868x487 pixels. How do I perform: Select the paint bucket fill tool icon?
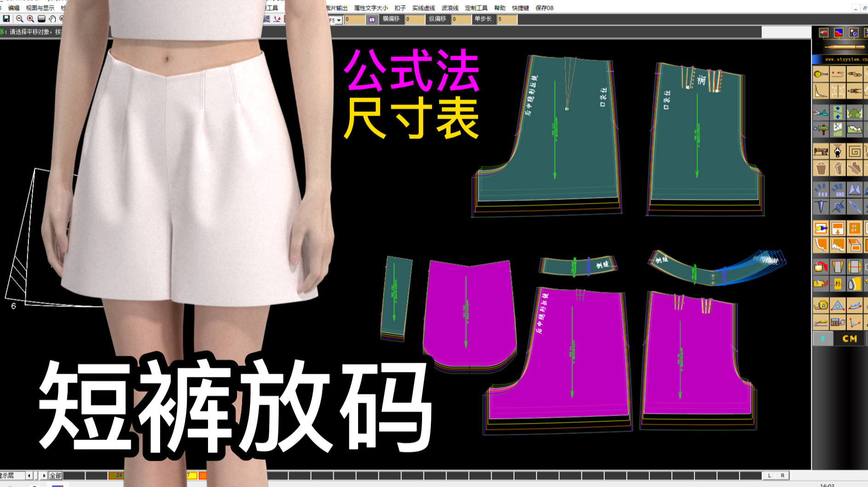click(821, 267)
